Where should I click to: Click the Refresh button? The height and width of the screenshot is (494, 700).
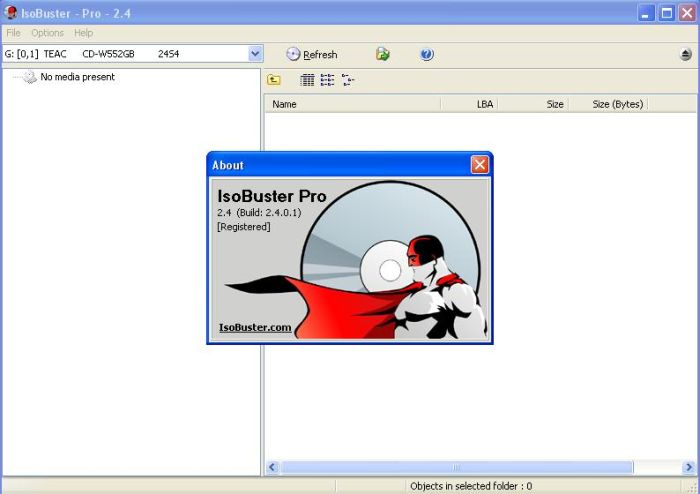pyautogui.click(x=312, y=54)
